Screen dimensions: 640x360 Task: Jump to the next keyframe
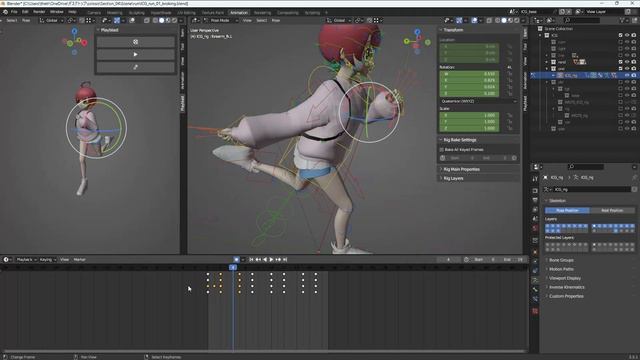tap(278, 260)
